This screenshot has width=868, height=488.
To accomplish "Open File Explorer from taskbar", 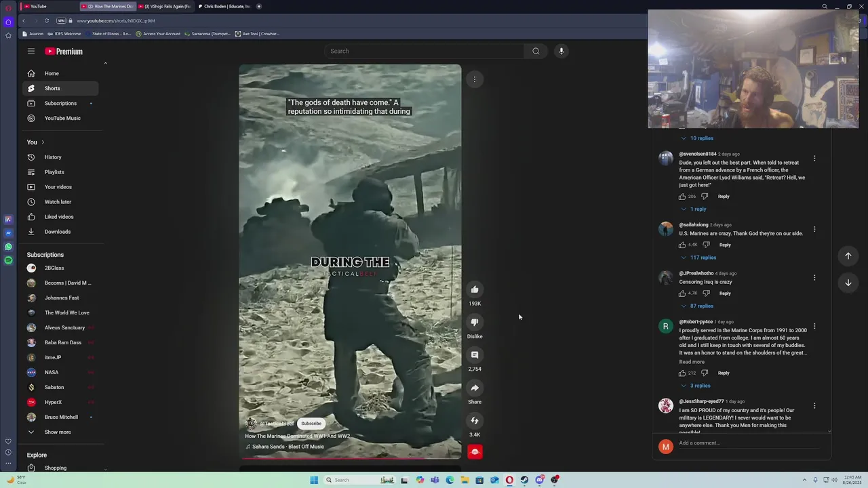I will [x=465, y=480].
